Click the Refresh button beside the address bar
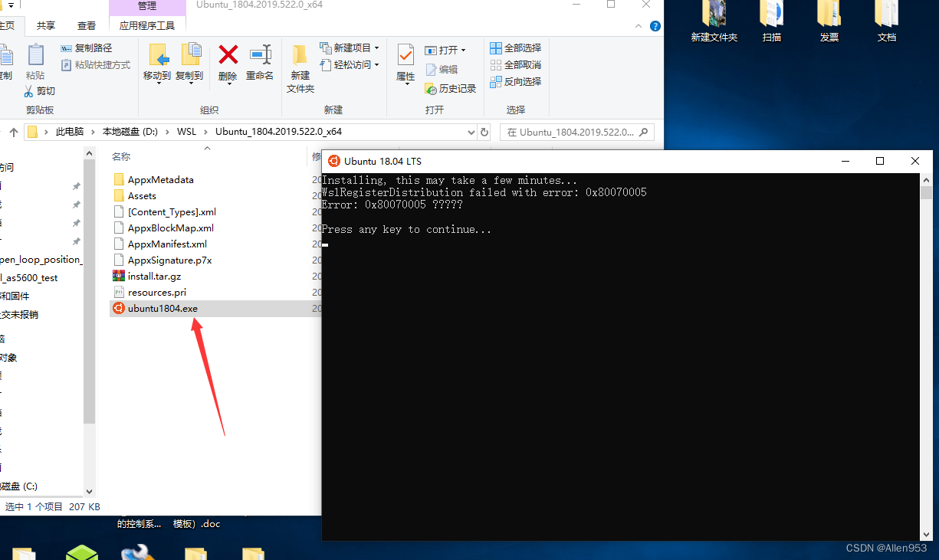Image resolution: width=939 pixels, height=560 pixels. pos(484,131)
